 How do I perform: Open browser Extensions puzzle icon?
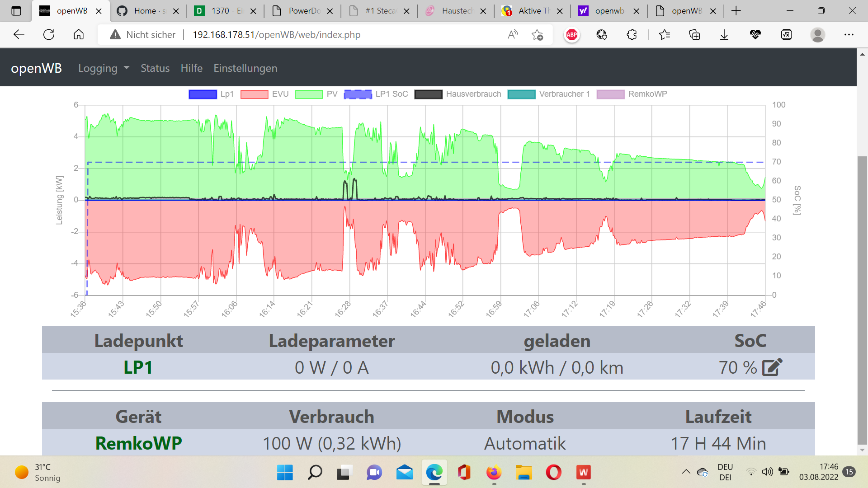[x=632, y=35]
